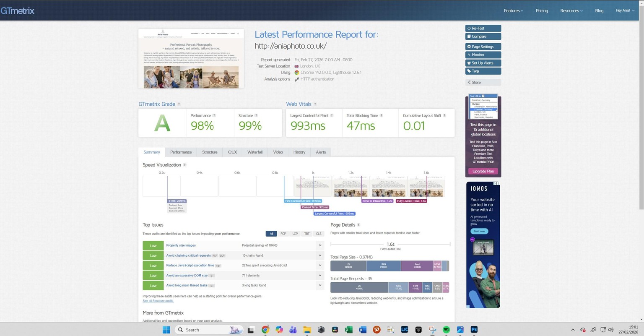Open the Features dropdown menu
Viewport: 644px width, 336px height.
(514, 11)
